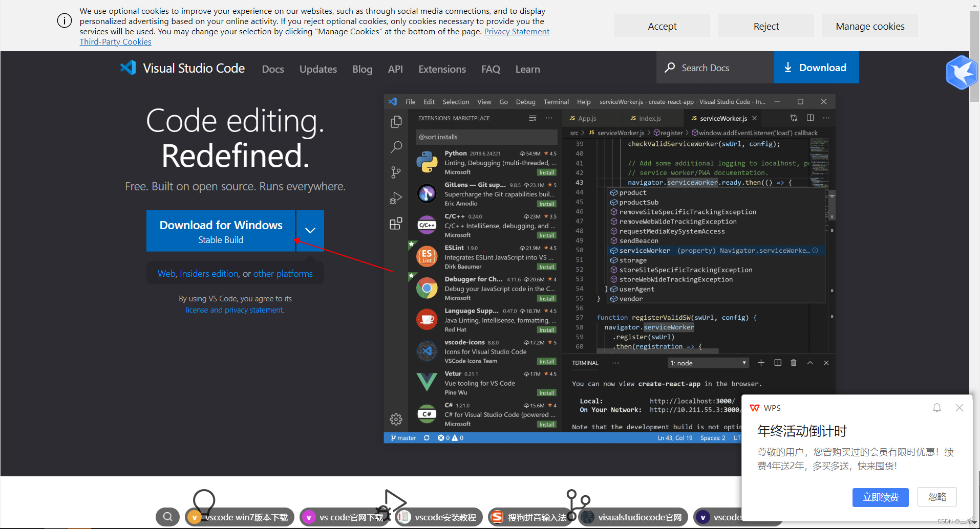The image size is (980, 529).
Task: Open the Insiders edition link
Action: click(209, 274)
